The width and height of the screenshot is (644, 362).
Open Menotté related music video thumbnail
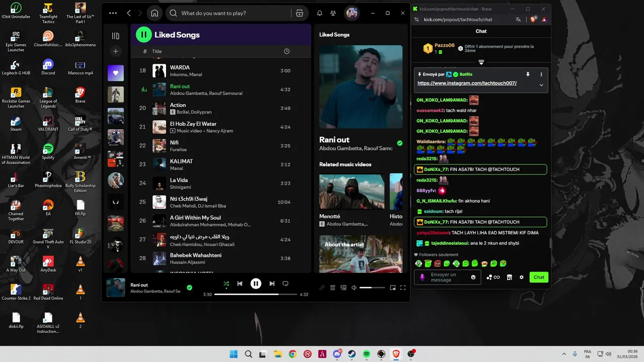coord(352,191)
